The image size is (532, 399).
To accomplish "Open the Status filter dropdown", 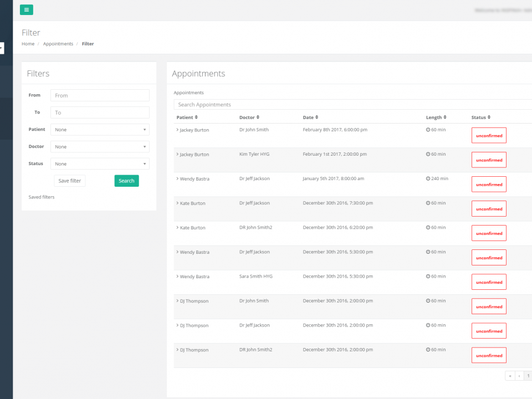I will click(100, 164).
